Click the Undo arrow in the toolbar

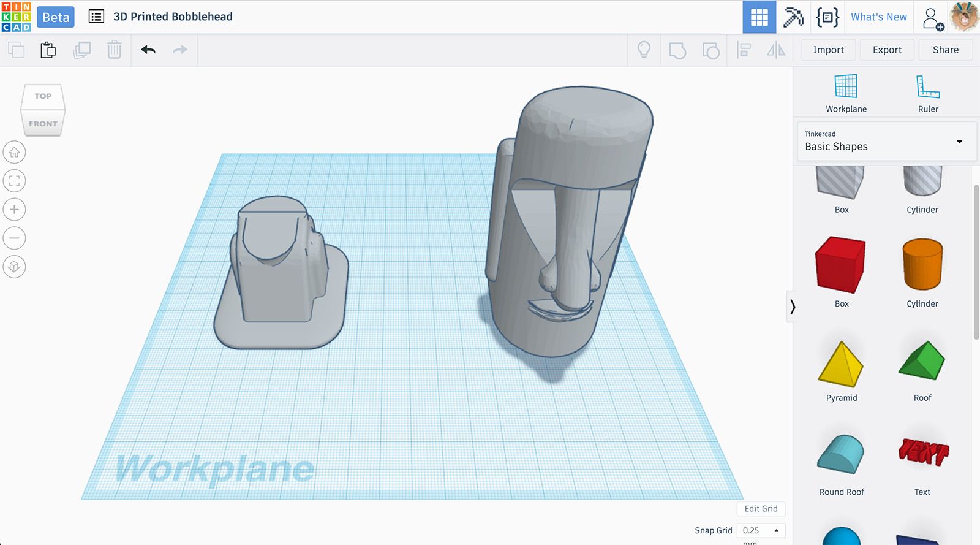(148, 50)
